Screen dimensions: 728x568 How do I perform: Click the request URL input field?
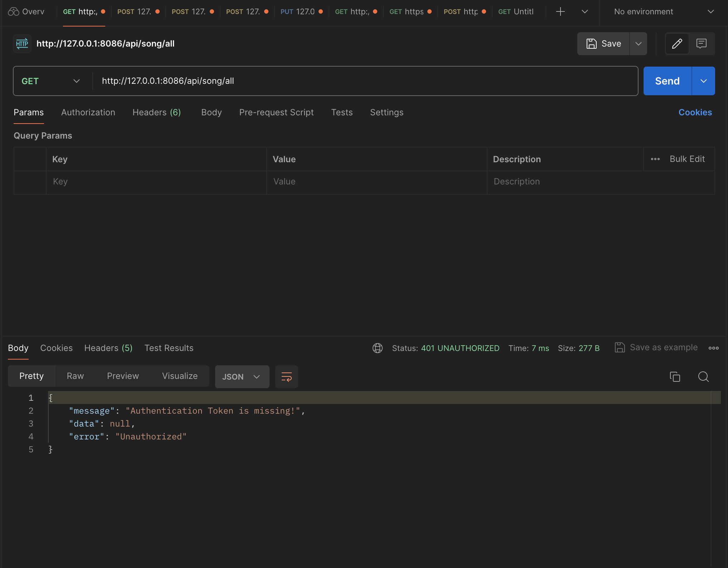(365, 81)
